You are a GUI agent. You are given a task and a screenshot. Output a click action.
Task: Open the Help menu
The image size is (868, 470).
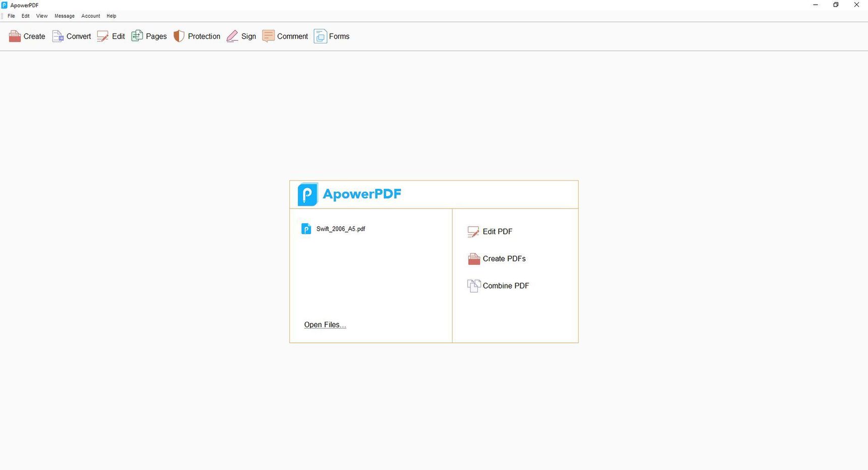(x=112, y=16)
